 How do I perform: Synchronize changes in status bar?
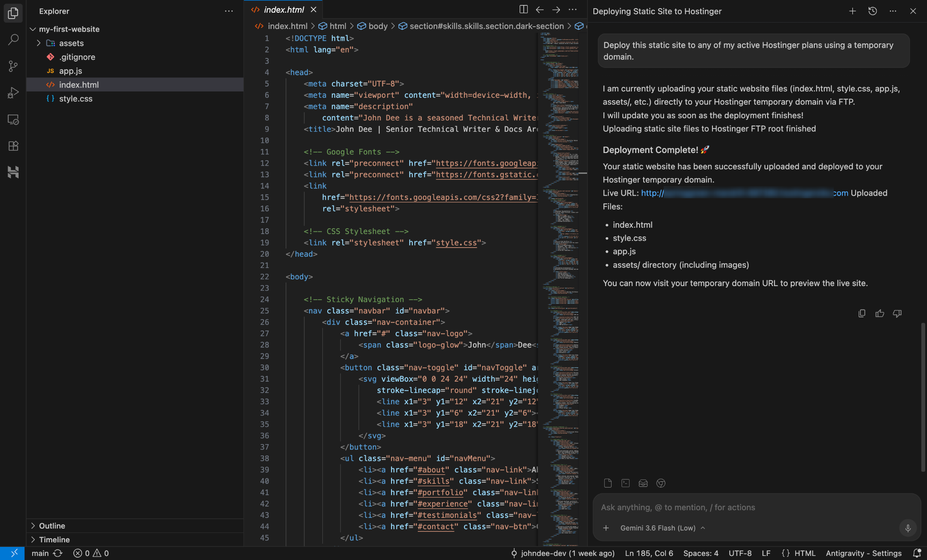(57, 553)
